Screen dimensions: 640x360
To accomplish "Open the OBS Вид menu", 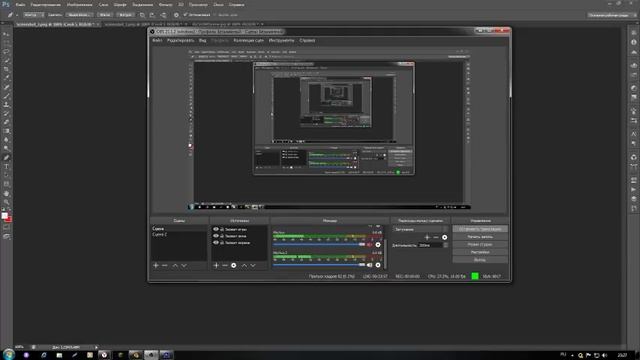I will pos(203,40).
